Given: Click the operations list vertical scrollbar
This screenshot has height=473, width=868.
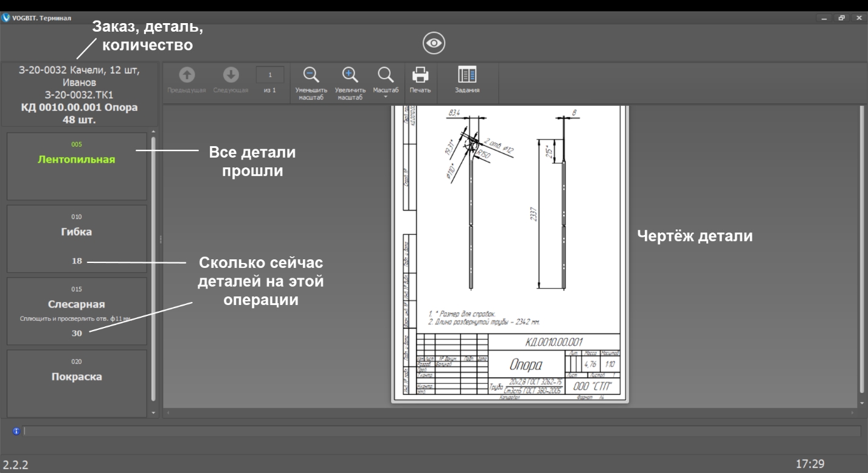Looking at the screenshot, I should coord(153,268).
